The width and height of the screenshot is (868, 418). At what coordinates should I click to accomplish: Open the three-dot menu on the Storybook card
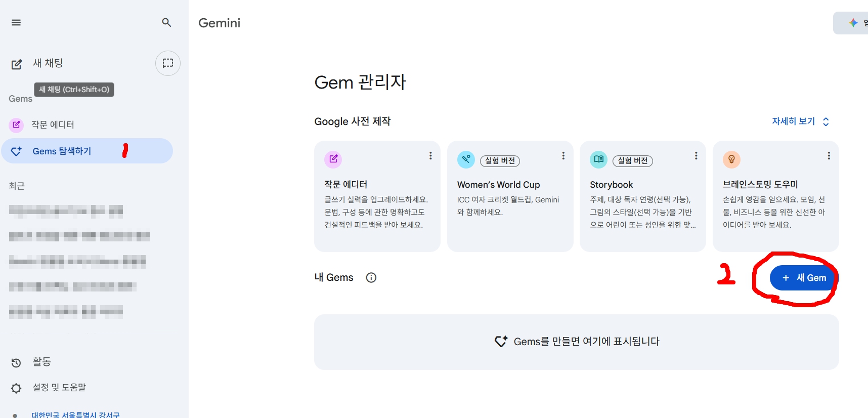point(696,156)
